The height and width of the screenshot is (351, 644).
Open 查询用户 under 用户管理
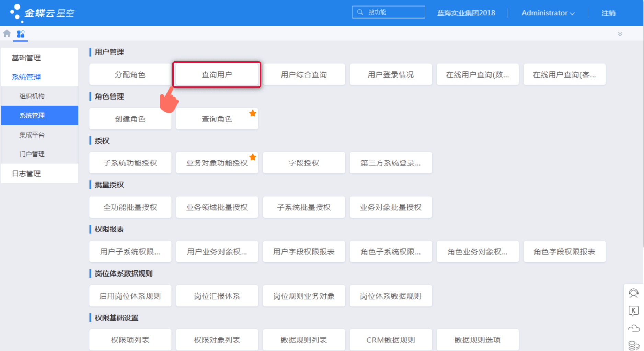(217, 74)
